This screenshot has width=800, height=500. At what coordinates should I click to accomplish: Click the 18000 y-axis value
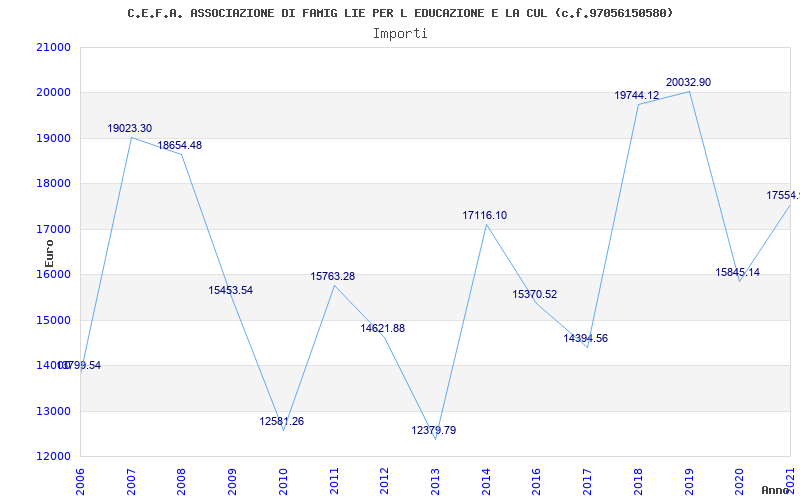tap(54, 184)
